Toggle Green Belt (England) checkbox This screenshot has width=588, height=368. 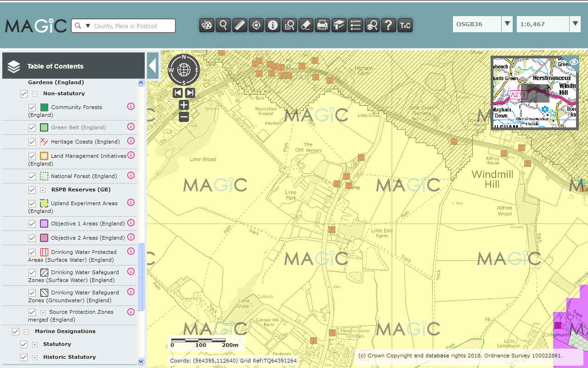tap(32, 127)
